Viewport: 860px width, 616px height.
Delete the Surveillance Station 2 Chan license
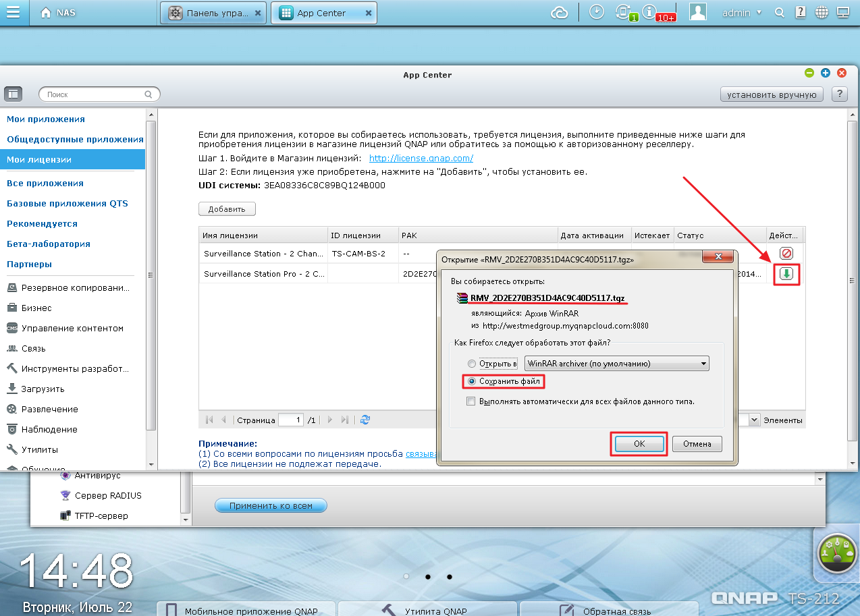pyautogui.click(x=786, y=253)
